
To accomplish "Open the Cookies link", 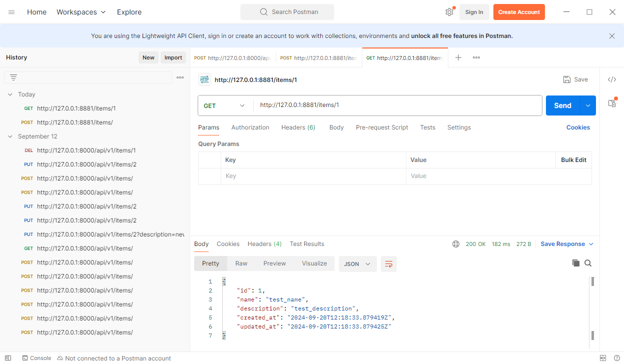I will pyautogui.click(x=578, y=127).
